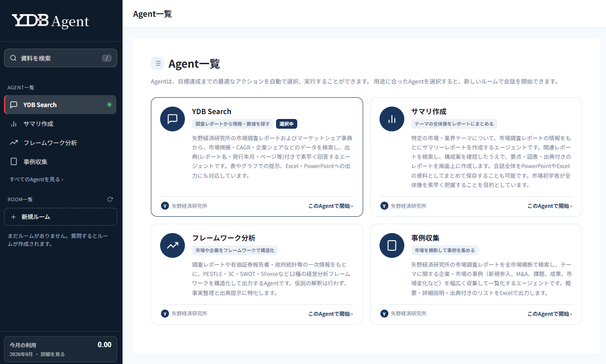Screen dimensions: 606x364
Task: Click the YDB Search card chat icon
Action: 173,119
